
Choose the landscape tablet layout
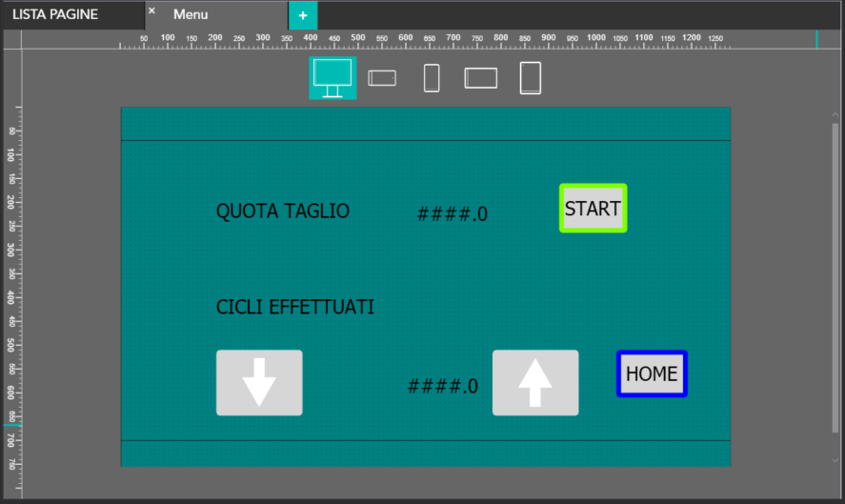coord(481,78)
